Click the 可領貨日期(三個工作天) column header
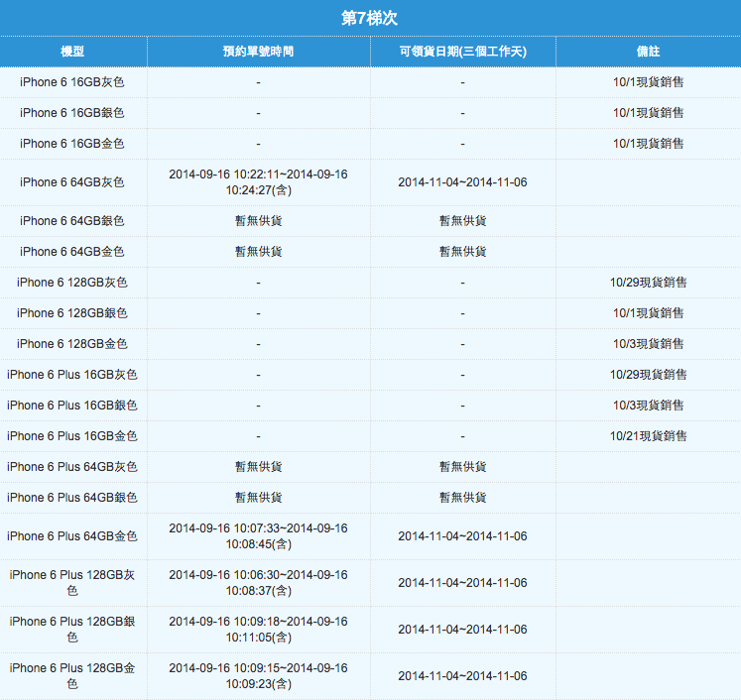The image size is (741, 700). [x=462, y=51]
